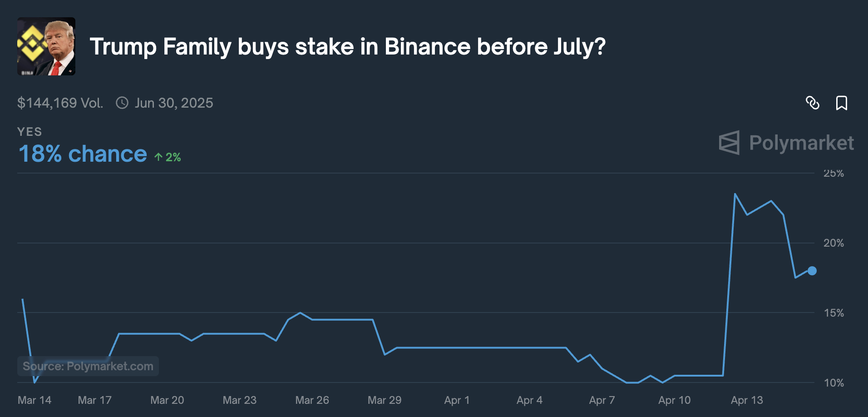Image resolution: width=868 pixels, height=417 pixels.
Task: Click the Mar 14 date on the axis
Action: (35, 400)
